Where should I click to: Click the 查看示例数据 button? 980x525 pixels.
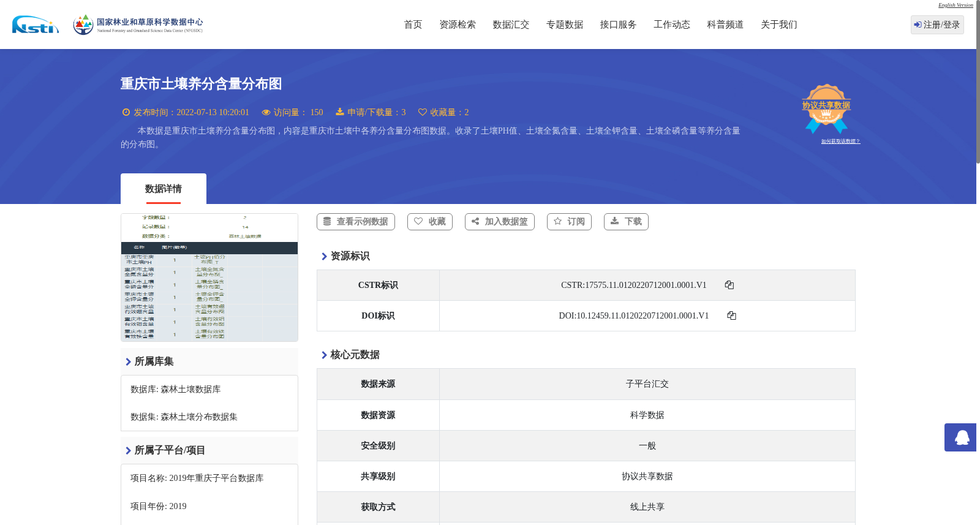click(356, 222)
